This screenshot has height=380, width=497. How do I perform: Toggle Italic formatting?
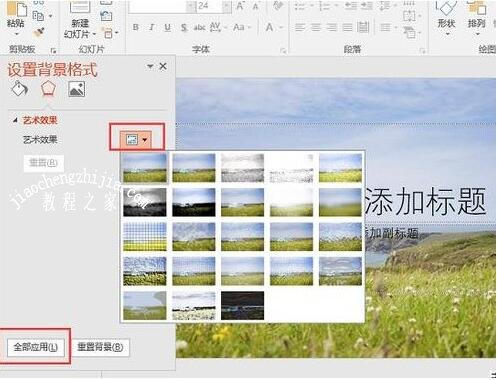click(x=152, y=27)
